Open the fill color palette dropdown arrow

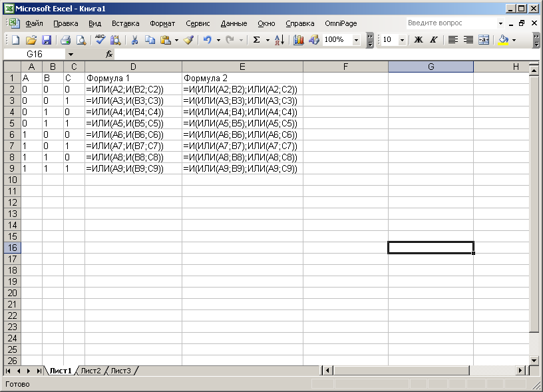514,40
